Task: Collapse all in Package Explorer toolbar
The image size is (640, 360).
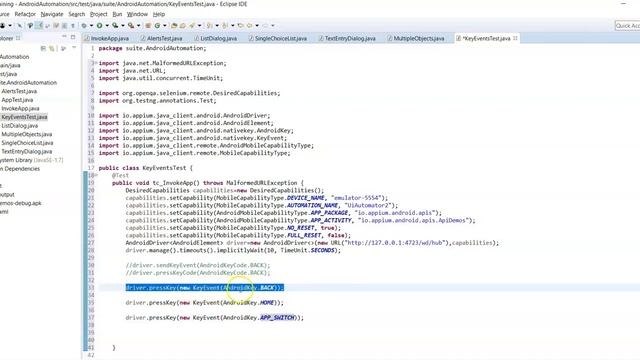Action: pyautogui.click(x=43, y=48)
